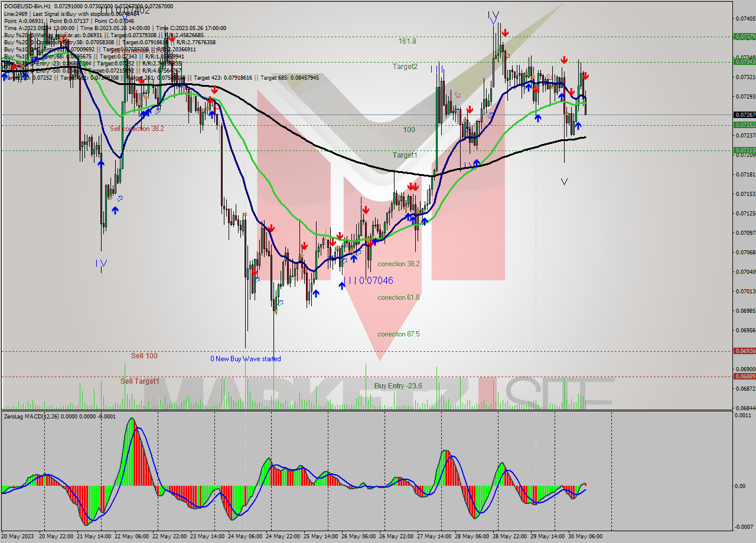Screen dimensions: 756x543
Task: Click the black current price tag 0.07267
Action: [x=744, y=115]
